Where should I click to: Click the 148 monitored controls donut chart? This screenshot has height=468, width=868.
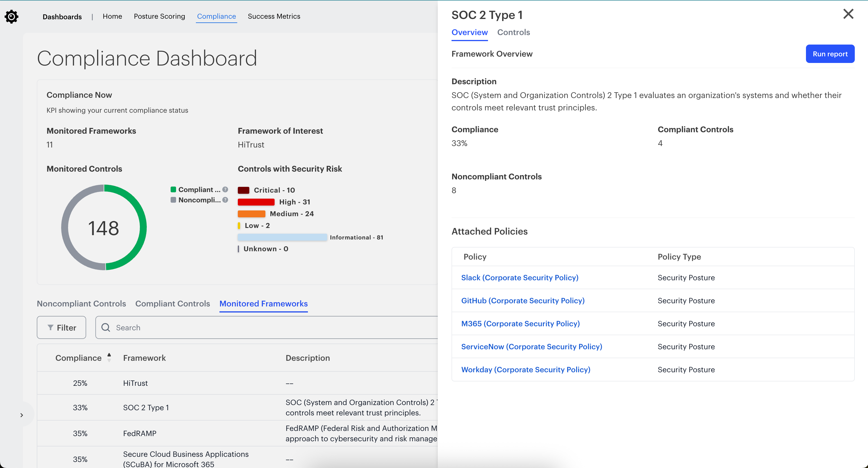tap(104, 227)
